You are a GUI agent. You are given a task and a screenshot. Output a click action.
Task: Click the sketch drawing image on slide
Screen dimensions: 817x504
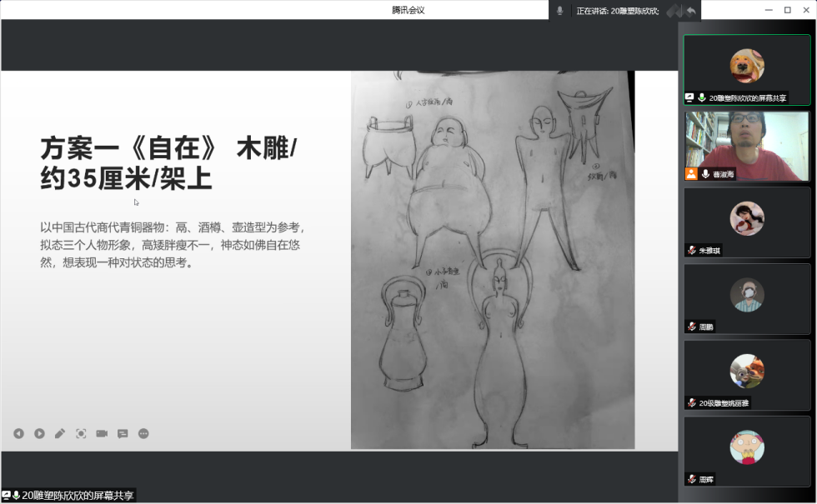point(492,260)
